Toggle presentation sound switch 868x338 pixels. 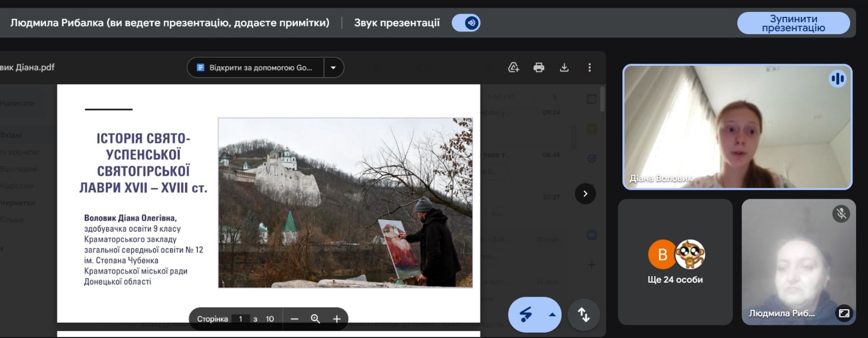pyautogui.click(x=466, y=23)
